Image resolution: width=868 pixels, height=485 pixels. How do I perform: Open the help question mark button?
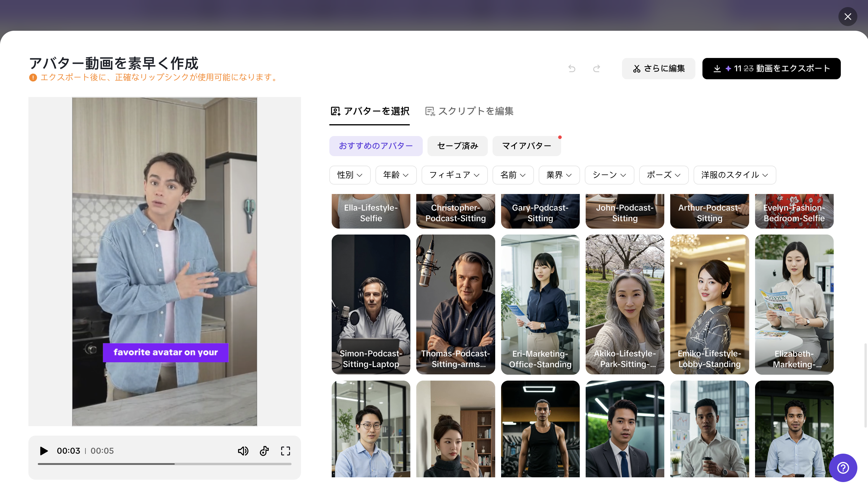click(x=843, y=468)
